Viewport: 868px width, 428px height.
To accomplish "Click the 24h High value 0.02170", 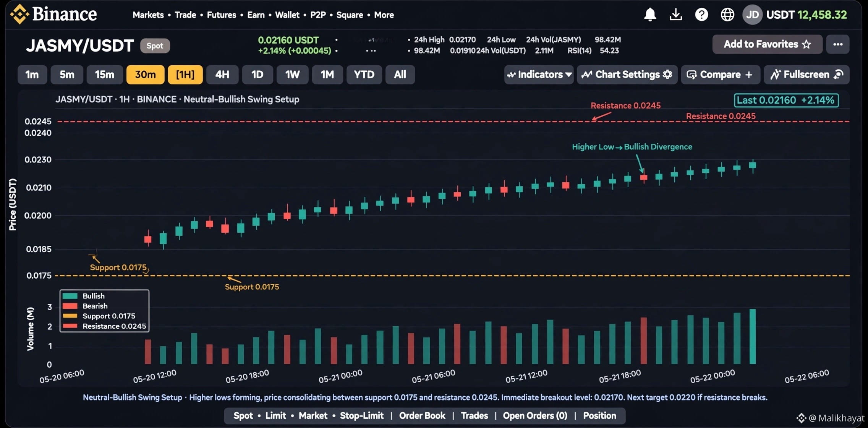I will pos(462,40).
